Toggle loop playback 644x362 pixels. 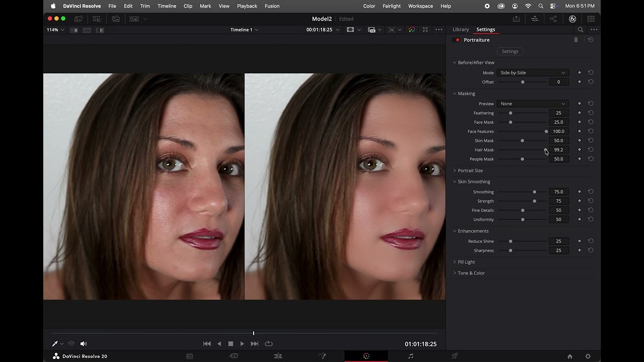(269, 344)
